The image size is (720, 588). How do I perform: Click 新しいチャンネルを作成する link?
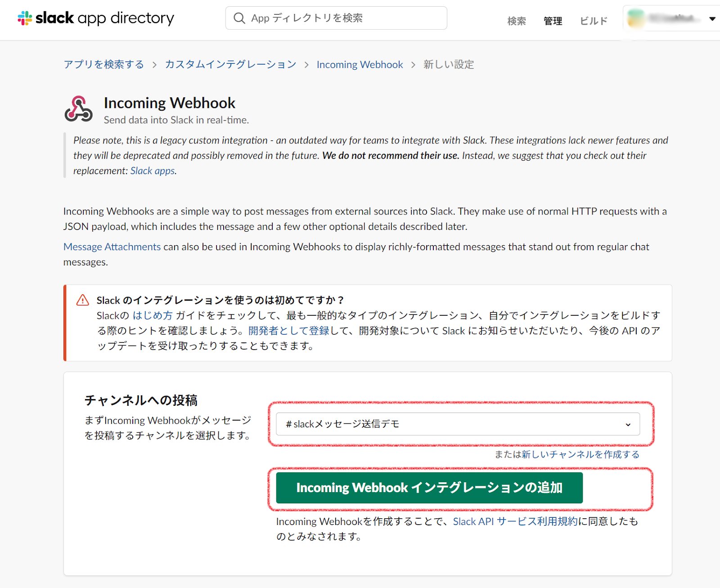pos(580,454)
